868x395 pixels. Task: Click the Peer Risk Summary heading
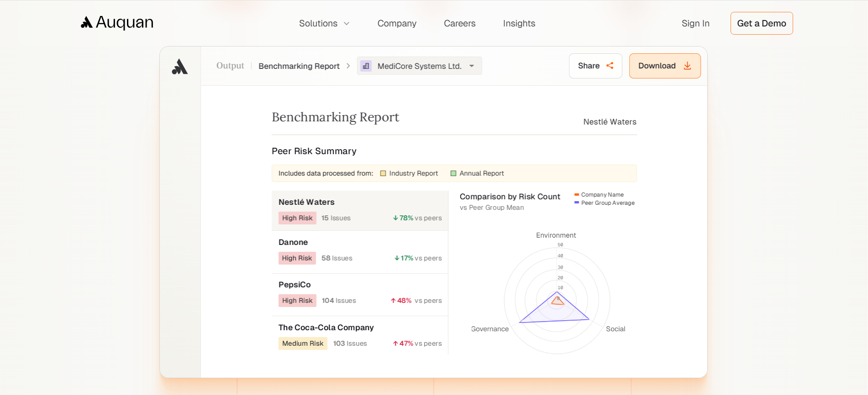(314, 151)
